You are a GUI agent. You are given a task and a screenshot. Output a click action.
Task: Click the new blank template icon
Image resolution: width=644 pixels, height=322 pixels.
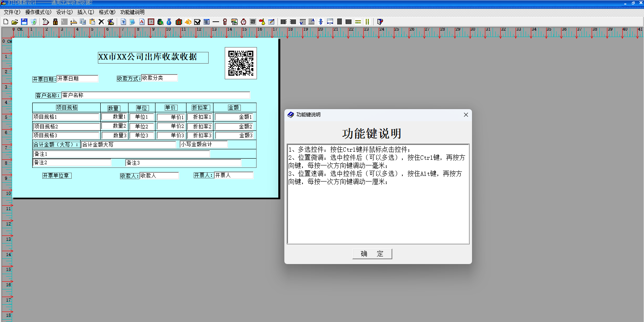point(6,22)
